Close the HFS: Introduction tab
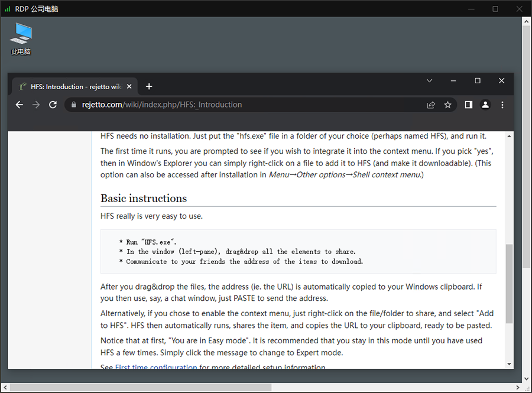 click(129, 86)
